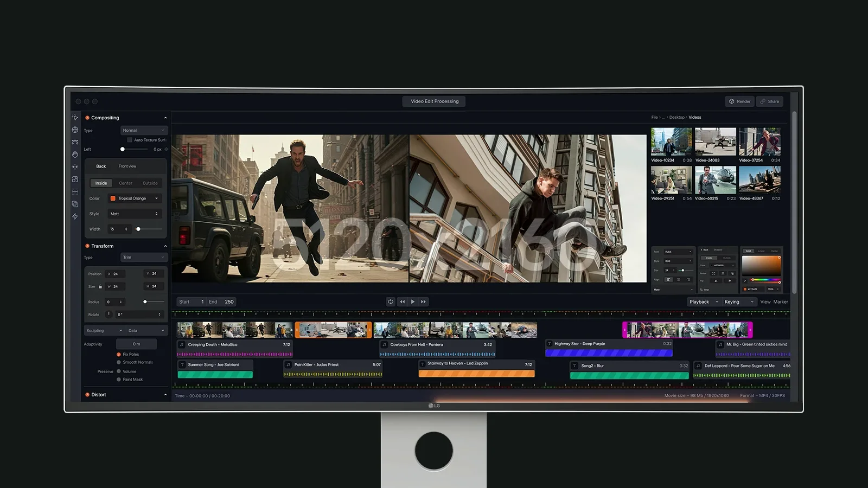Image resolution: width=868 pixels, height=488 pixels.
Task: Open the Playback dropdown menu
Action: (x=703, y=302)
